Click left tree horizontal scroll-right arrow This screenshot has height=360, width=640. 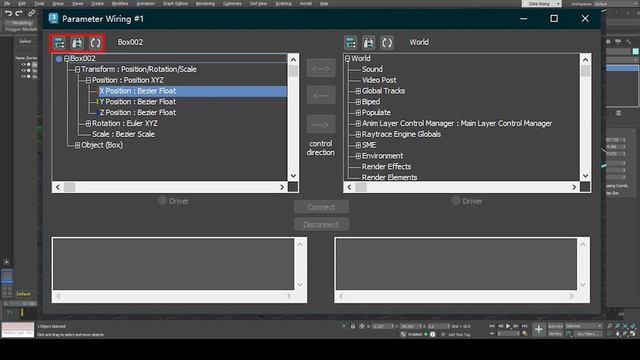pos(282,187)
